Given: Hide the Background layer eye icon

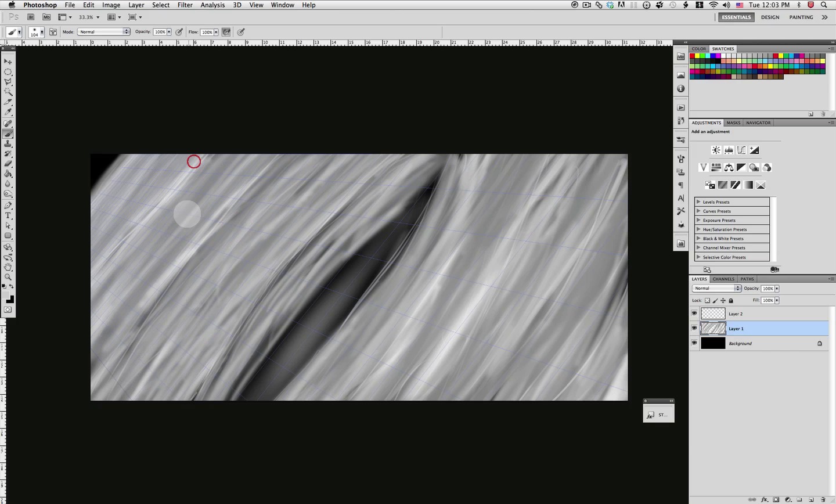Looking at the screenshot, I should click(x=694, y=343).
